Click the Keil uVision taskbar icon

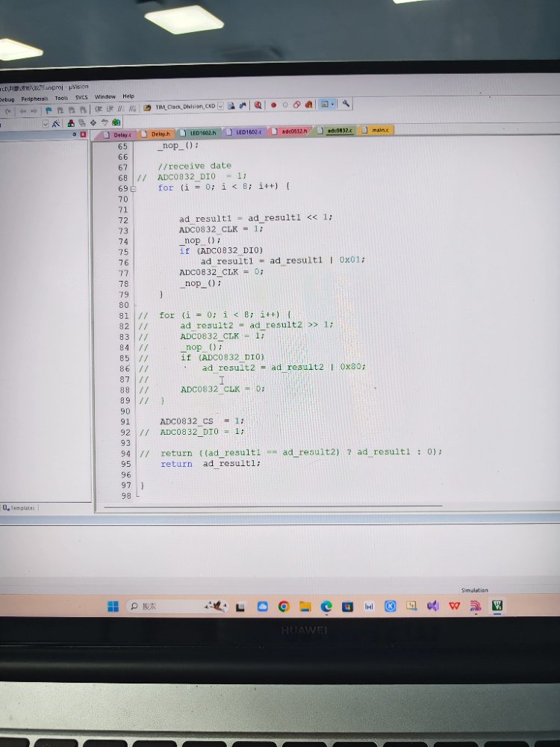(x=497, y=606)
